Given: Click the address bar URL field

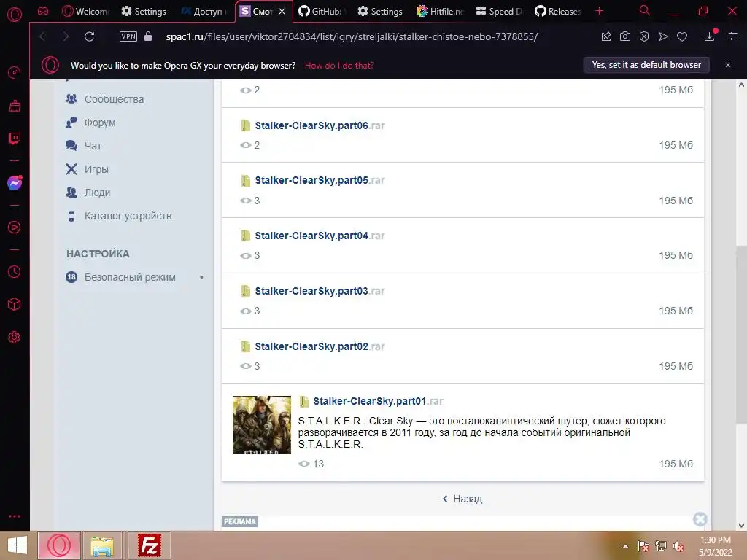Looking at the screenshot, I should [x=352, y=36].
